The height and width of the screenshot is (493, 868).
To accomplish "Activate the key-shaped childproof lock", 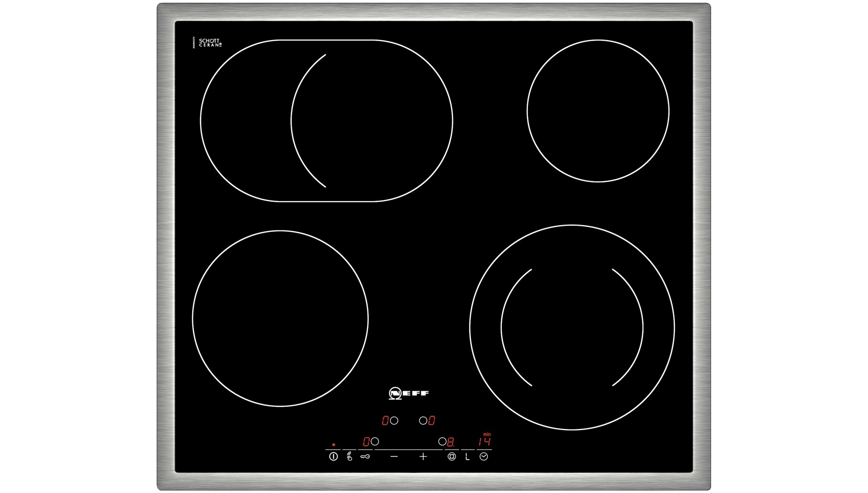I will 365,456.
